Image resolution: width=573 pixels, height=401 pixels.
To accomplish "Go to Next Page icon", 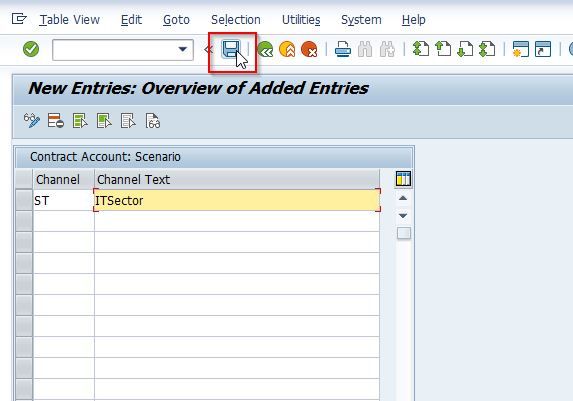I will click(465, 49).
